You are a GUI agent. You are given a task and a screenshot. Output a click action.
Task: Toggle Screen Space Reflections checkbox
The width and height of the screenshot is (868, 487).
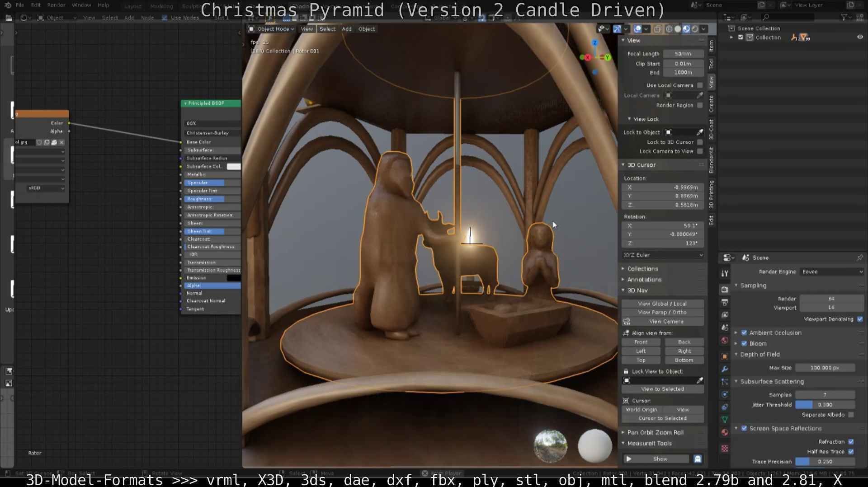click(744, 428)
